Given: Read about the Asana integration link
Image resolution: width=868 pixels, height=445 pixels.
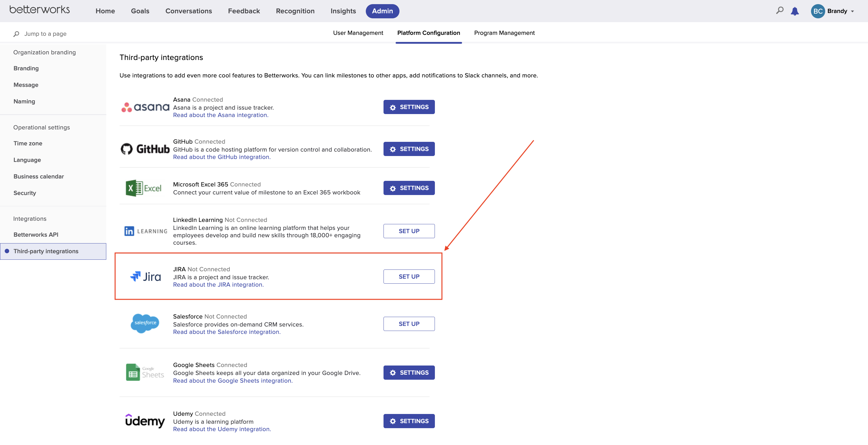Looking at the screenshot, I should (x=221, y=115).
